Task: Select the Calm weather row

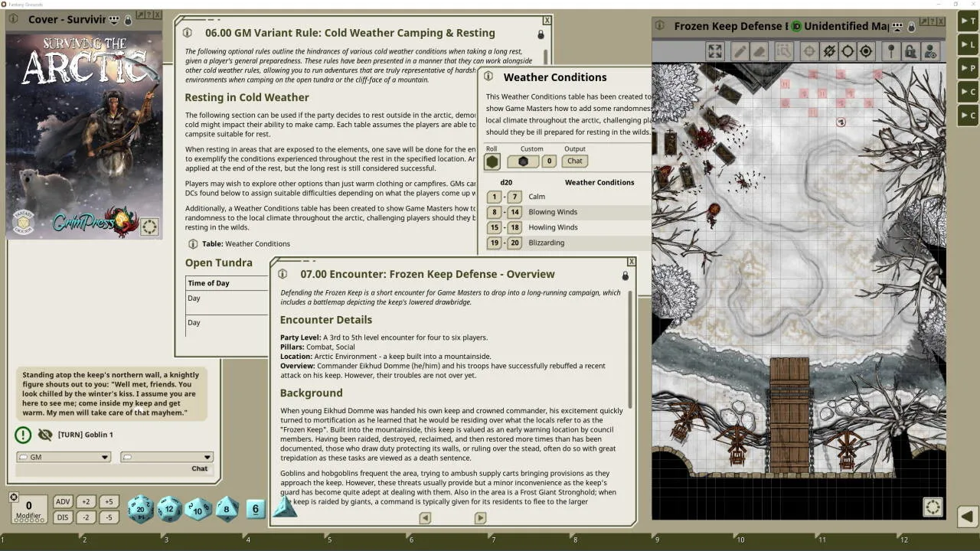Action: pos(568,197)
